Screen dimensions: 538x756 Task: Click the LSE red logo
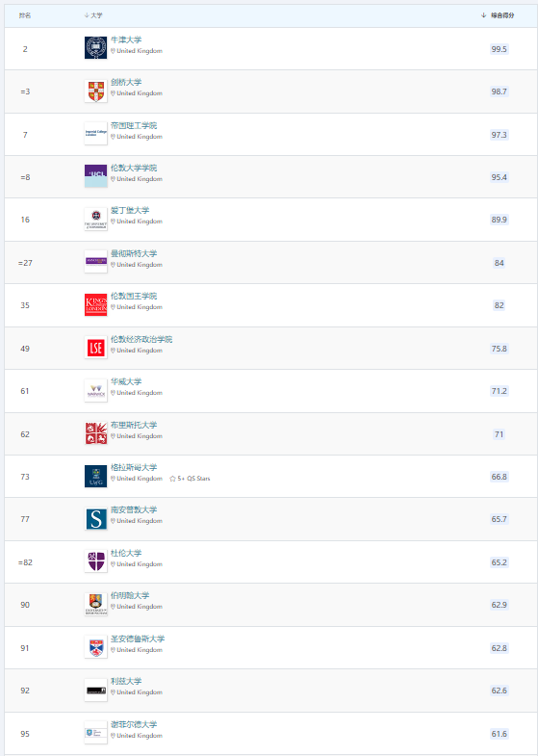tap(96, 348)
